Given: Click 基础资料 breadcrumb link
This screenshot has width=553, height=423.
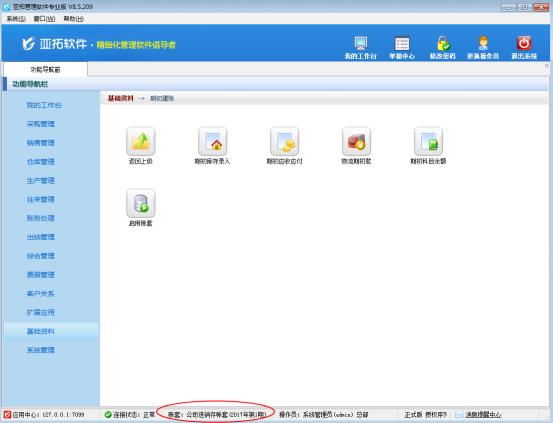Looking at the screenshot, I should click(121, 98).
